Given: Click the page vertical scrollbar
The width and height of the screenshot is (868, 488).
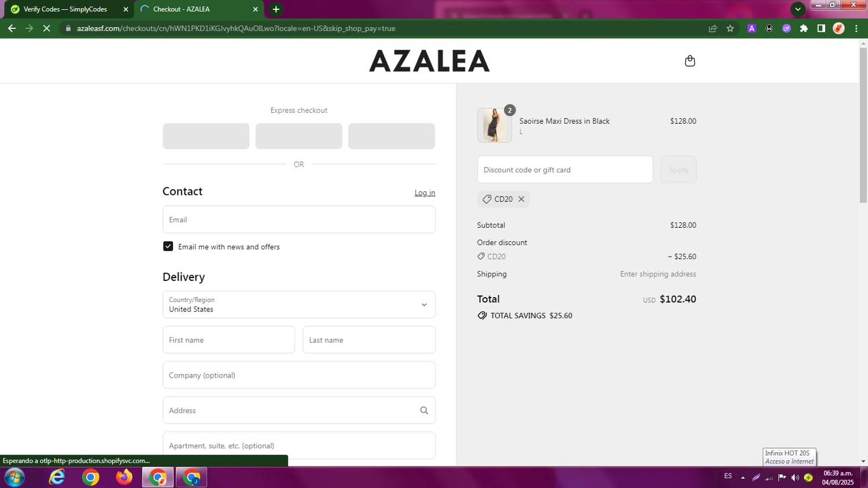Looking at the screenshot, I should point(863,125).
